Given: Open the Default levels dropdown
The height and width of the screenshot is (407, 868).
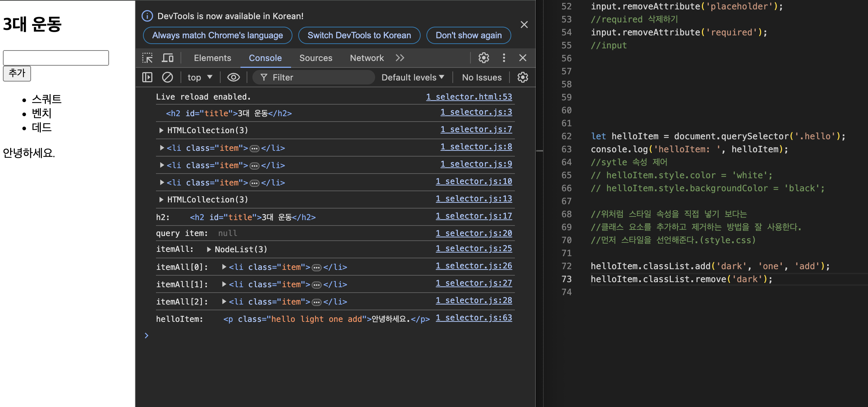Looking at the screenshot, I should (x=412, y=77).
